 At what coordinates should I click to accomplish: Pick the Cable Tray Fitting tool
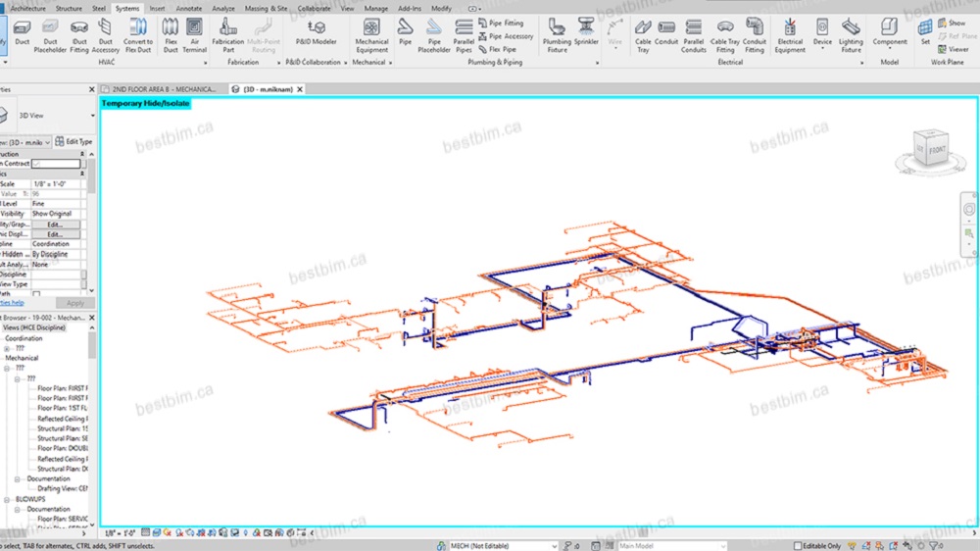[725, 35]
